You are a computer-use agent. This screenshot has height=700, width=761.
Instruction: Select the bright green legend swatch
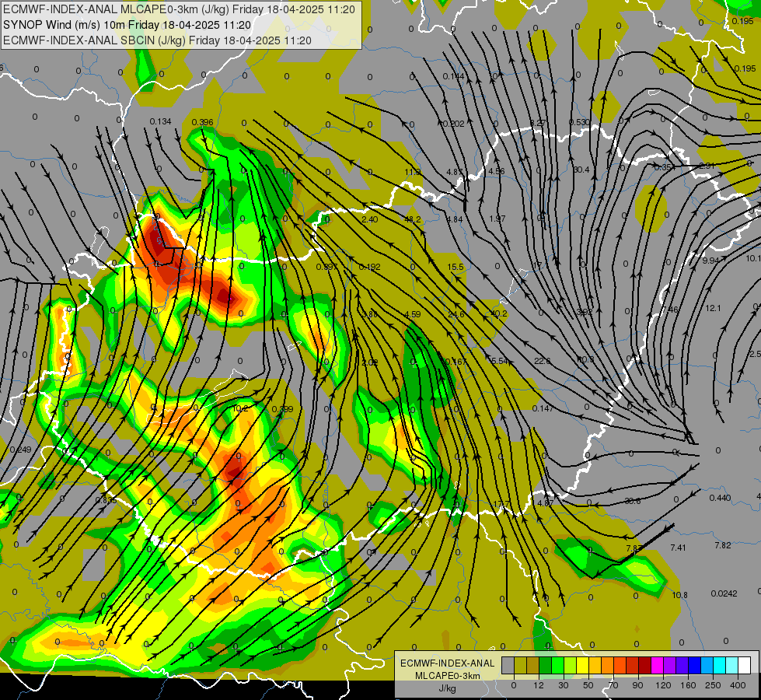pos(558,666)
